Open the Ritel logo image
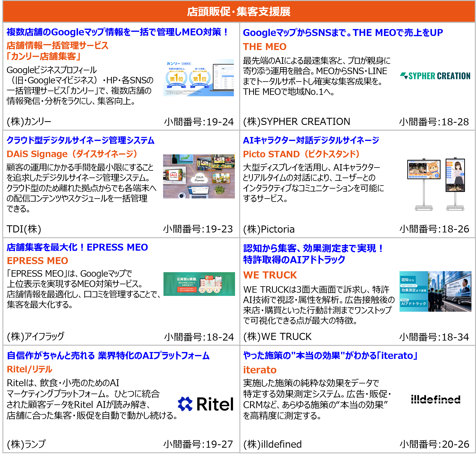Screen dimensions: 476x455 pos(206,404)
